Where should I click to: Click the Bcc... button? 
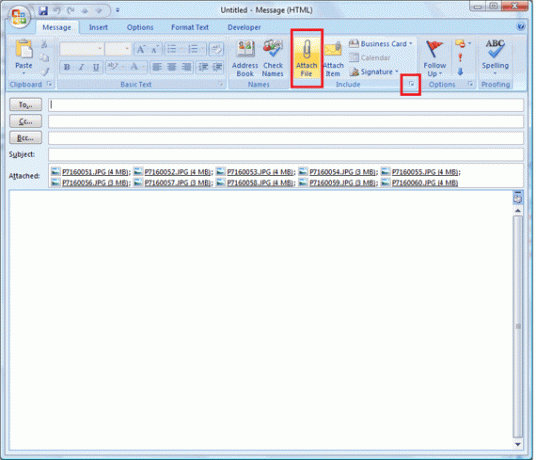pyautogui.click(x=25, y=138)
